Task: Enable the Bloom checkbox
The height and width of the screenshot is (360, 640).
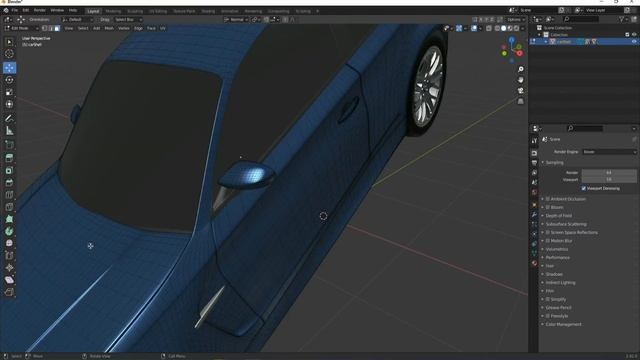Action: [x=548, y=207]
